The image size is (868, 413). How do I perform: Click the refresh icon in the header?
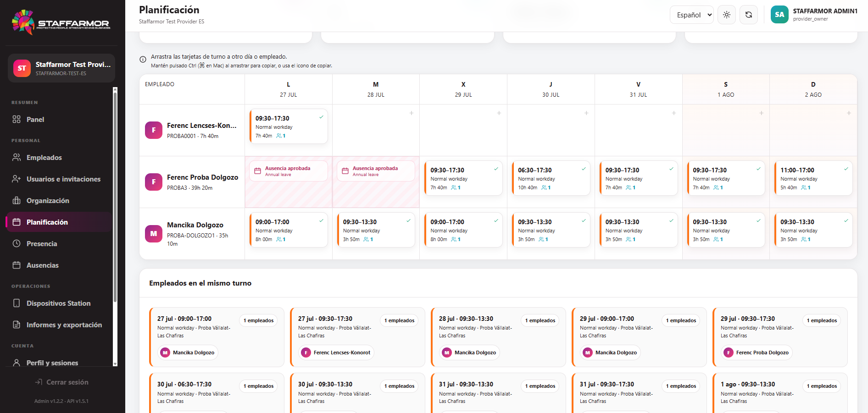point(749,15)
